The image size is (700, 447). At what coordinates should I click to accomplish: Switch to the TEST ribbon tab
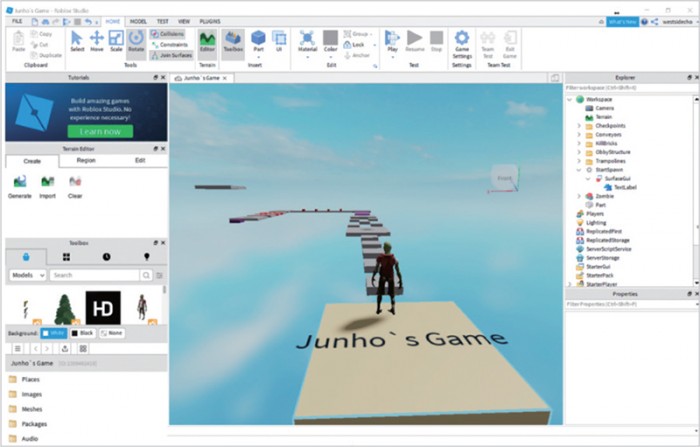[x=162, y=21]
